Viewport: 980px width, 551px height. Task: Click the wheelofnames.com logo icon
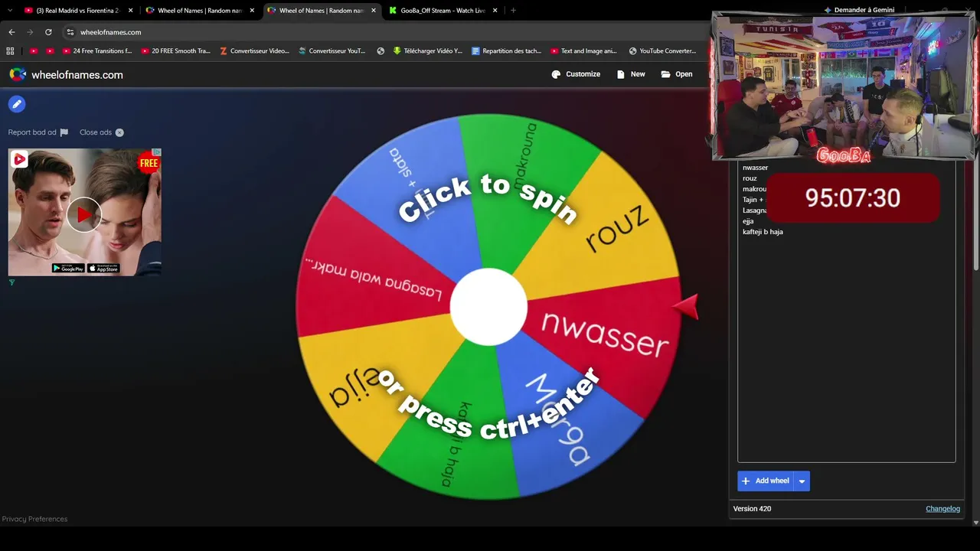tap(18, 74)
